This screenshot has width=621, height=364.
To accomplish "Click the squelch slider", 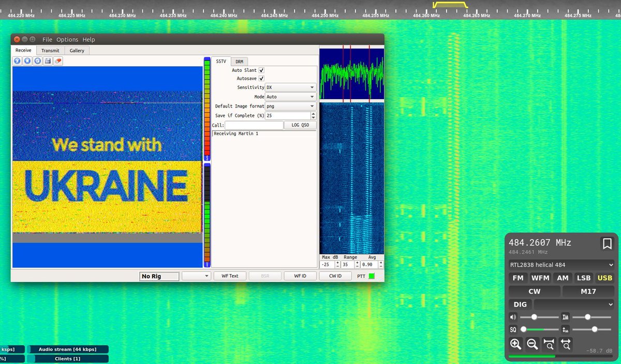I will point(539,329).
